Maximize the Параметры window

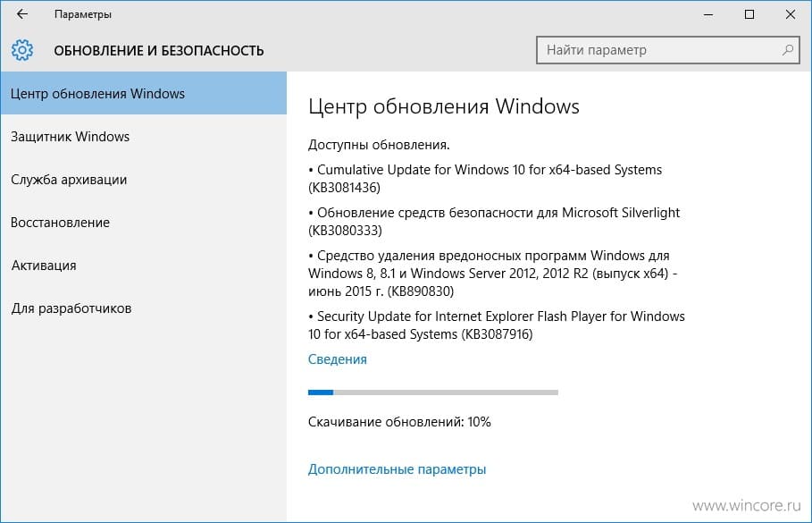pos(749,14)
